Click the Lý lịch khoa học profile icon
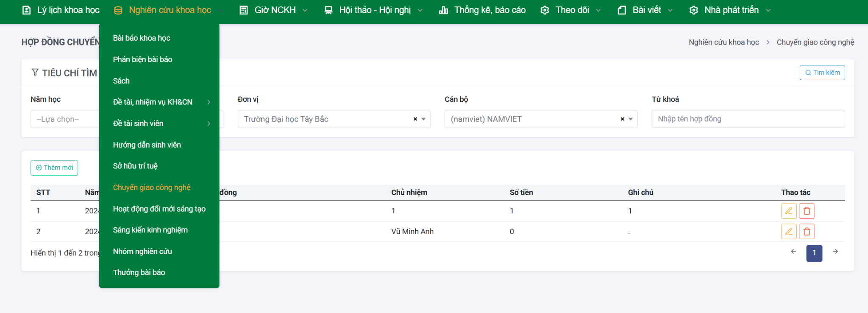The image size is (868, 313). coord(26,10)
